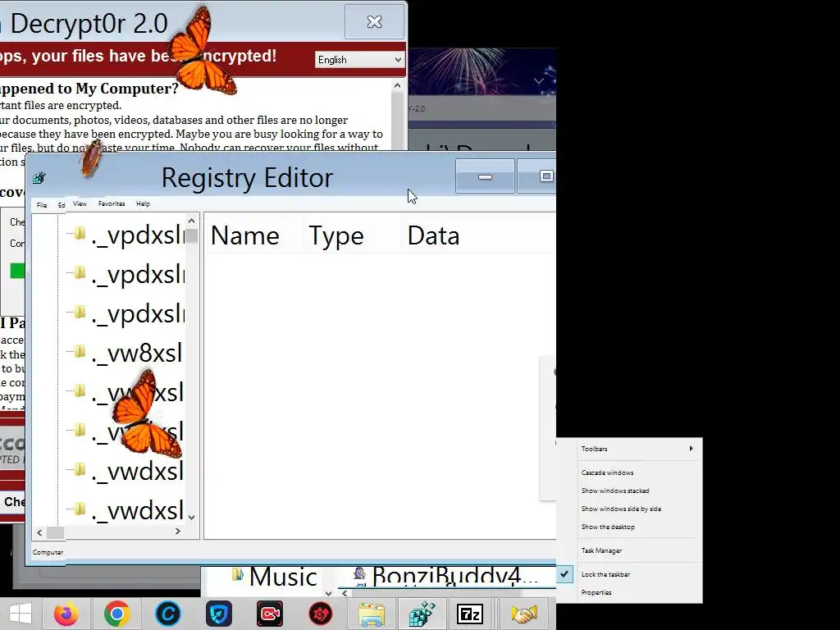The image size is (840, 630).
Task: Click Wana Decrypt0r text scrollbar up arrow
Action: (x=397, y=85)
